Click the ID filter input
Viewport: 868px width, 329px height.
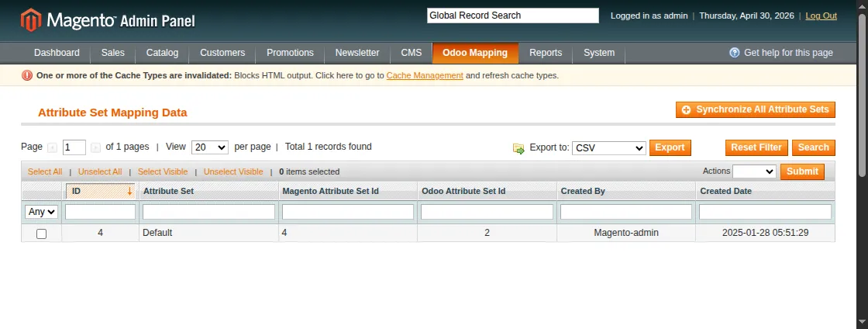pos(100,212)
